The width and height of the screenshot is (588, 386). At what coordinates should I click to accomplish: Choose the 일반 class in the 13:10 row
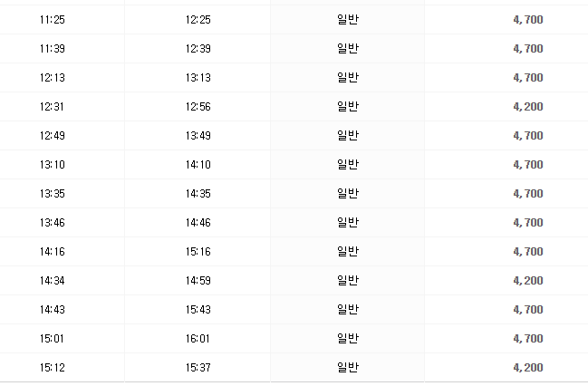click(x=347, y=164)
